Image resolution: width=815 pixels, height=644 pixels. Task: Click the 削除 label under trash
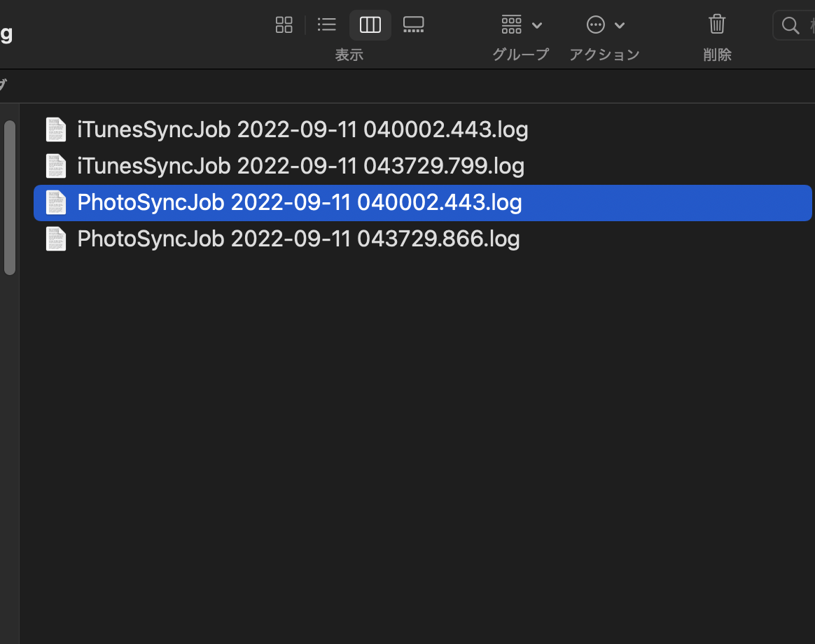pos(717,55)
